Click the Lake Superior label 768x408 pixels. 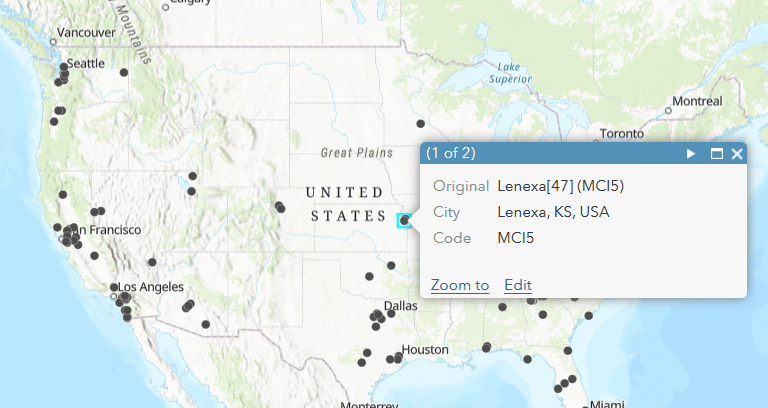tap(509, 73)
